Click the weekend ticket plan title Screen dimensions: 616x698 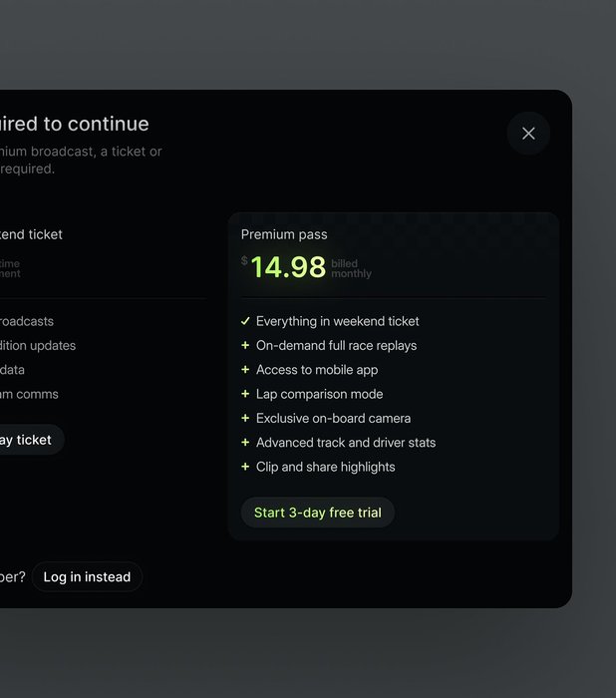pos(30,234)
